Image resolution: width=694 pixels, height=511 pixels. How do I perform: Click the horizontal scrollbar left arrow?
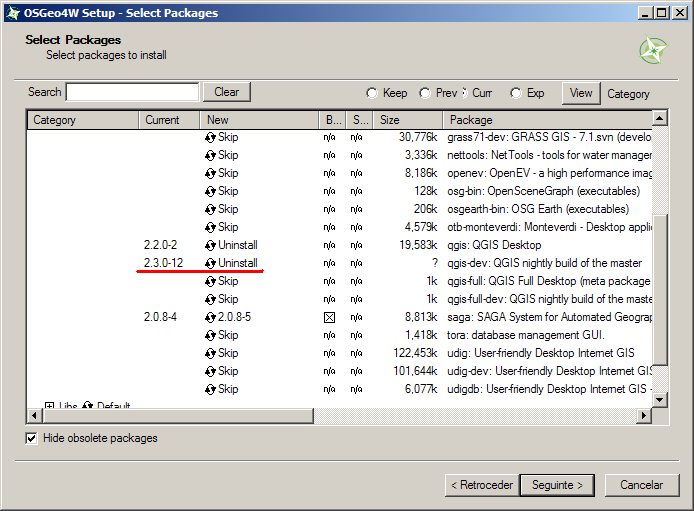tap(35, 415)
